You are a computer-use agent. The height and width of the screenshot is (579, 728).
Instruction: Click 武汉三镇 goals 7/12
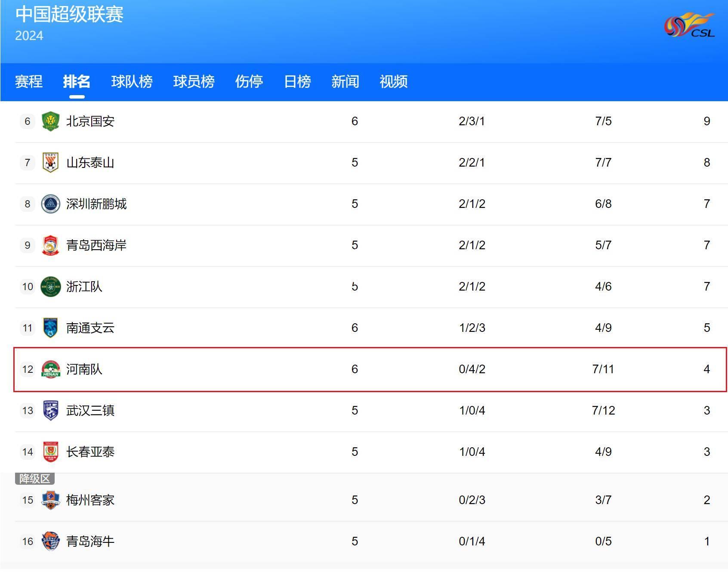click(x=603, y=411)
